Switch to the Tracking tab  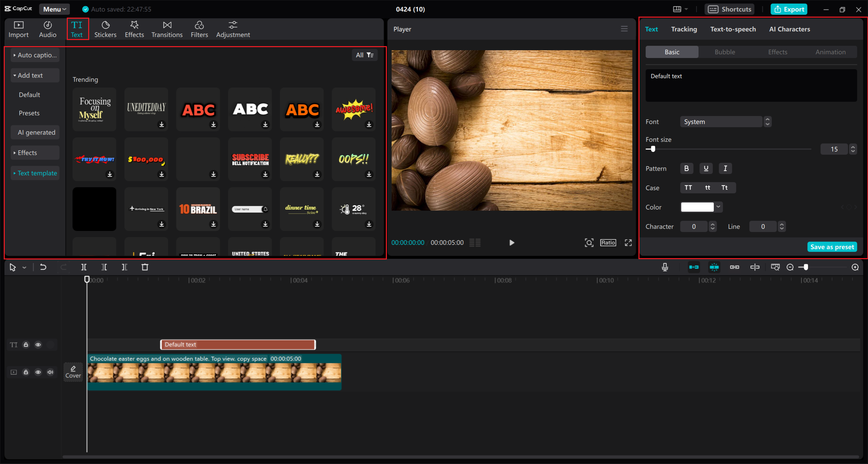pyautogui.click(x=684, y=29)
